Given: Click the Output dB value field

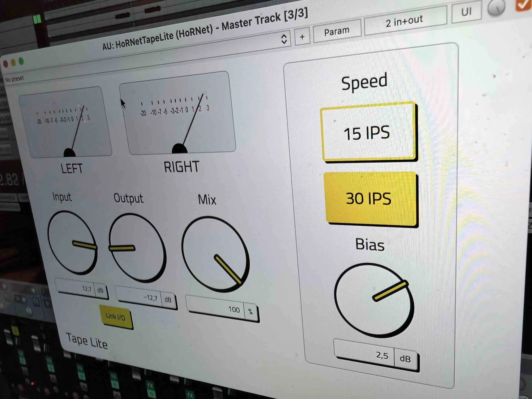Looking at the screenshot, I should click(140, 297).
